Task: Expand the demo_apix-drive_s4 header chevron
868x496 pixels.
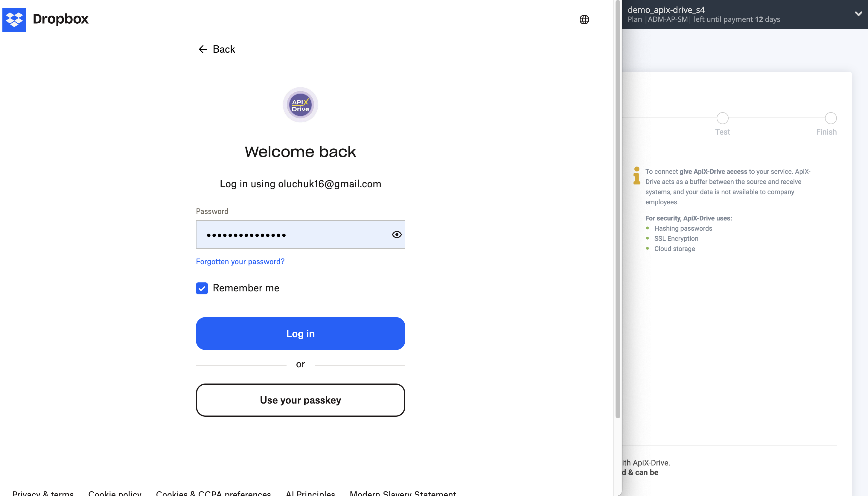Action: coord(858,14)
